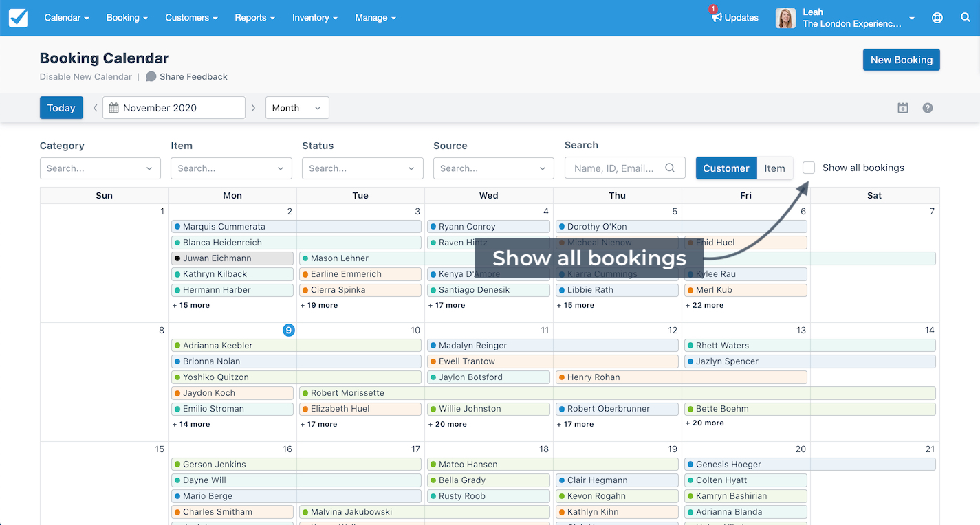Image resolution: width=980 pixels, height=525 pixels.
Task: Open the November 2020 date picker
Action: click(x=174, y=108)
